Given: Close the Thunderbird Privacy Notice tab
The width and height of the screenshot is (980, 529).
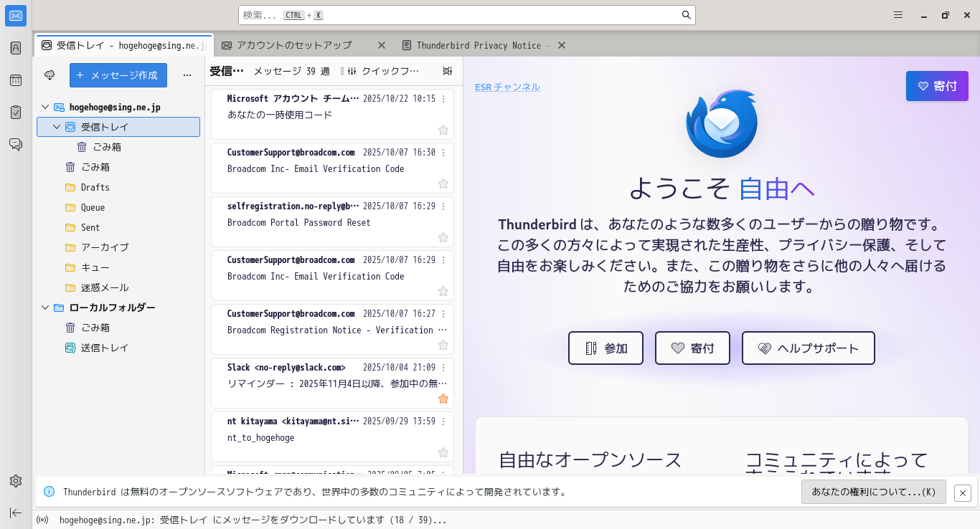Looking at the screenshot, I should (x=562, y=45).
